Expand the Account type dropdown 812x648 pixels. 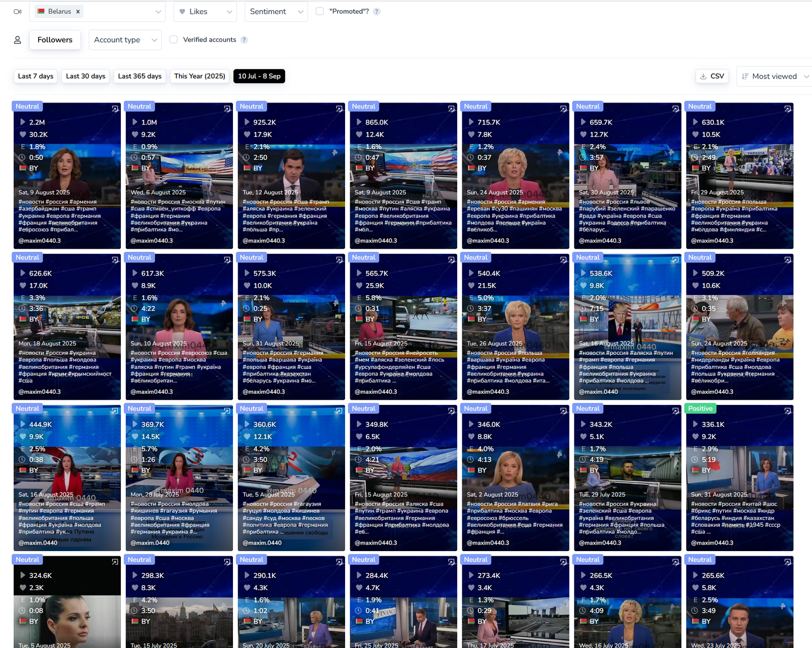coord(125,40)
